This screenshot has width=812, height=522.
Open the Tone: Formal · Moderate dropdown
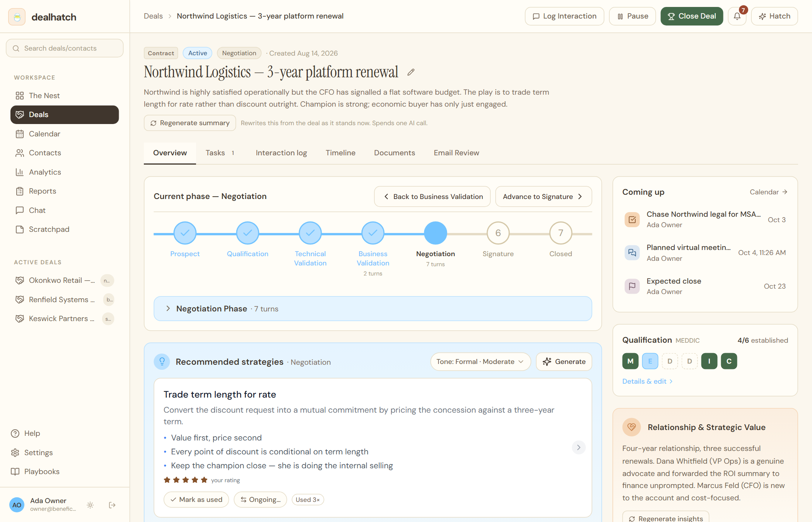click(x=481, y=362)
